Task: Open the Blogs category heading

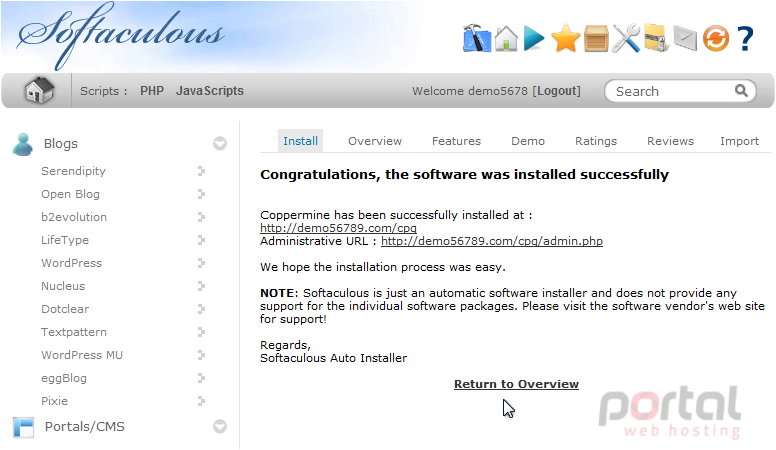Action: point(61,144)
